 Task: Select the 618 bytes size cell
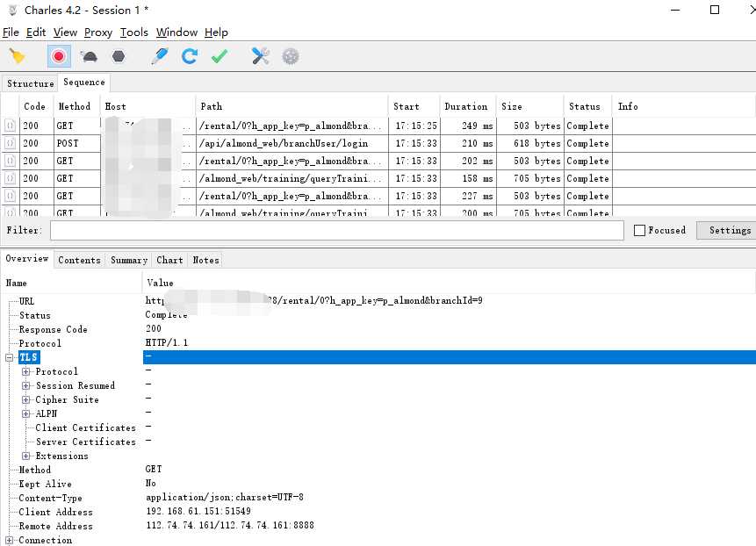[x=529, y=144]
